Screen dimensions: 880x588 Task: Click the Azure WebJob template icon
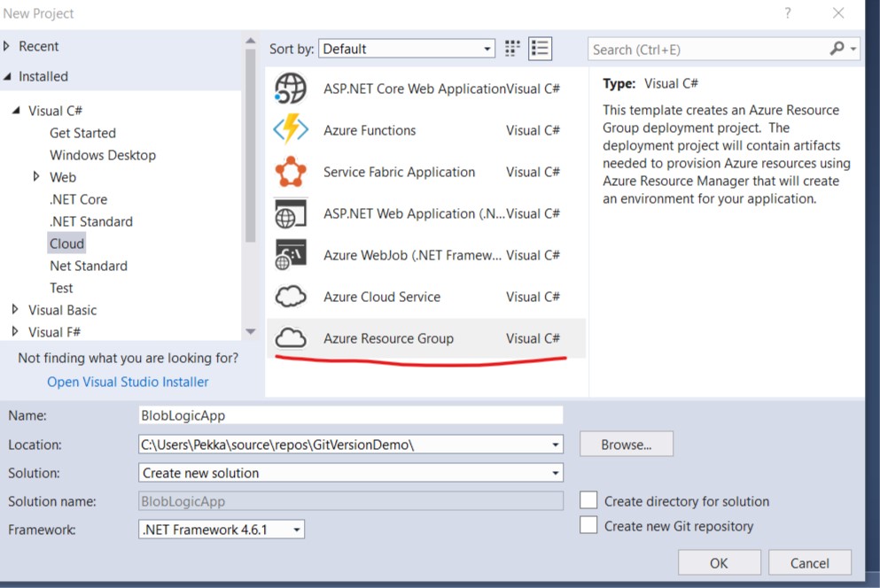click(290, 255)
